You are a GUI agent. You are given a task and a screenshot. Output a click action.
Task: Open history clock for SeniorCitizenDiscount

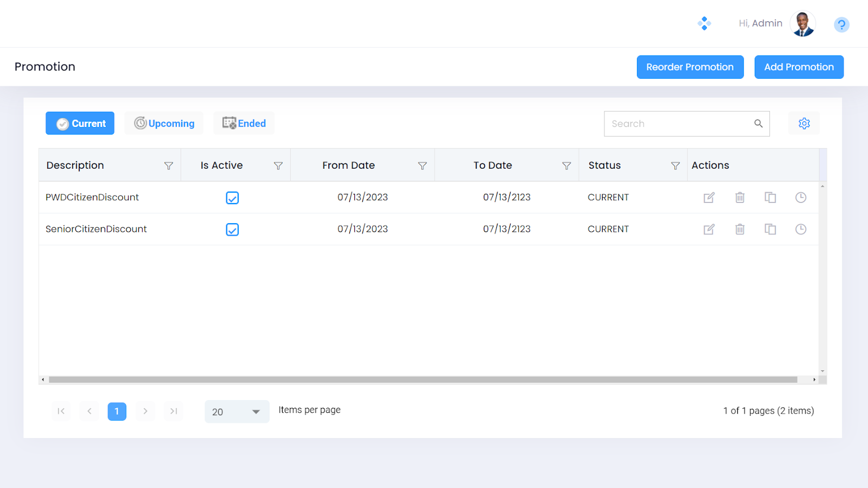click(x=800, y=229)
